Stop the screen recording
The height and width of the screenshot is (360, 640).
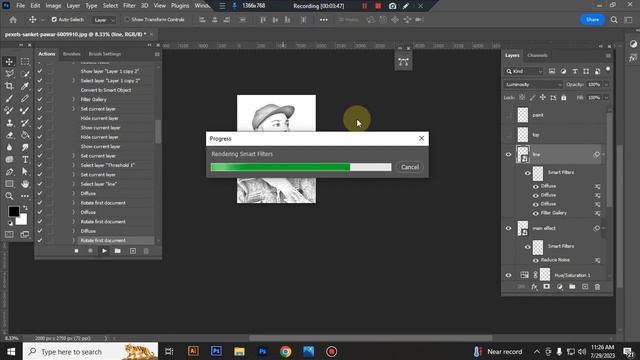(x=378, y=6)
